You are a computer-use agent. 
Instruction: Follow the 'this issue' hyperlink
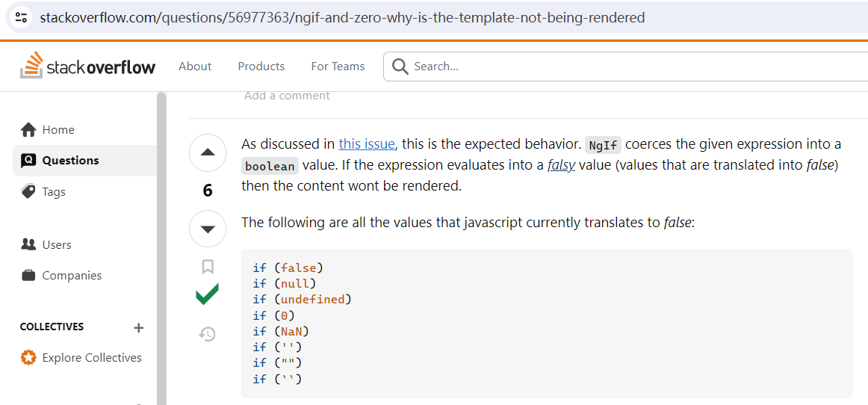point(367,145)
